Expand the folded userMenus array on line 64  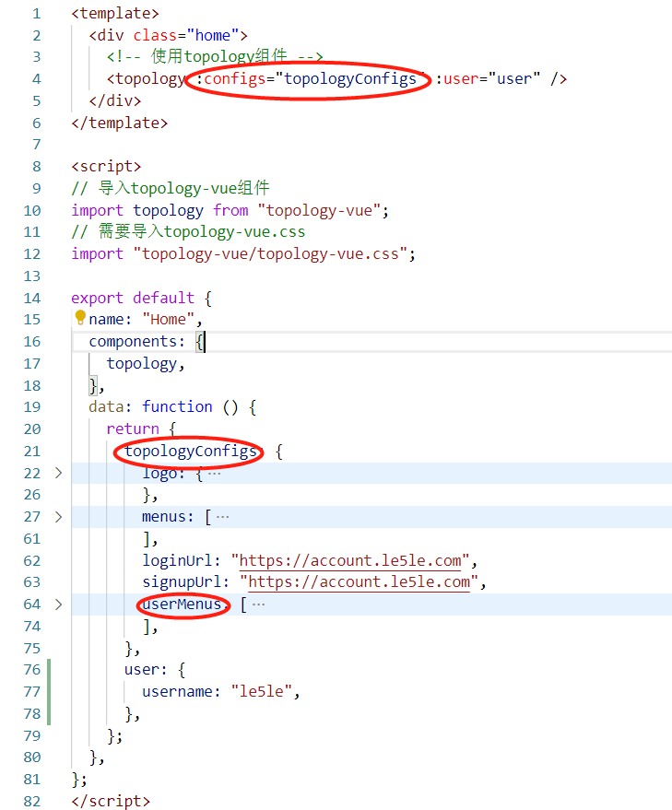coord(58,604)
